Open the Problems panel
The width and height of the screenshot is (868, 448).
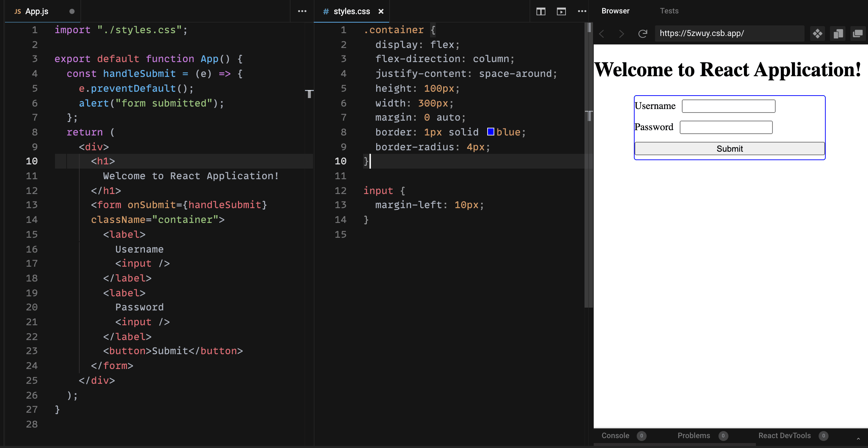click(x=693, y=436)
